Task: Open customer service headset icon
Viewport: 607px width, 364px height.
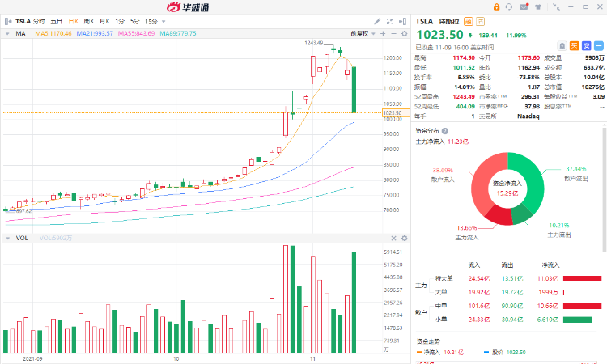Action: click(509, 7)
